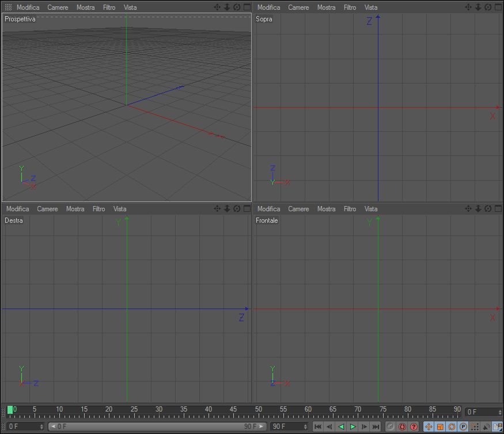Toggle parameter P keyframe recording icon

pos(463,427)
